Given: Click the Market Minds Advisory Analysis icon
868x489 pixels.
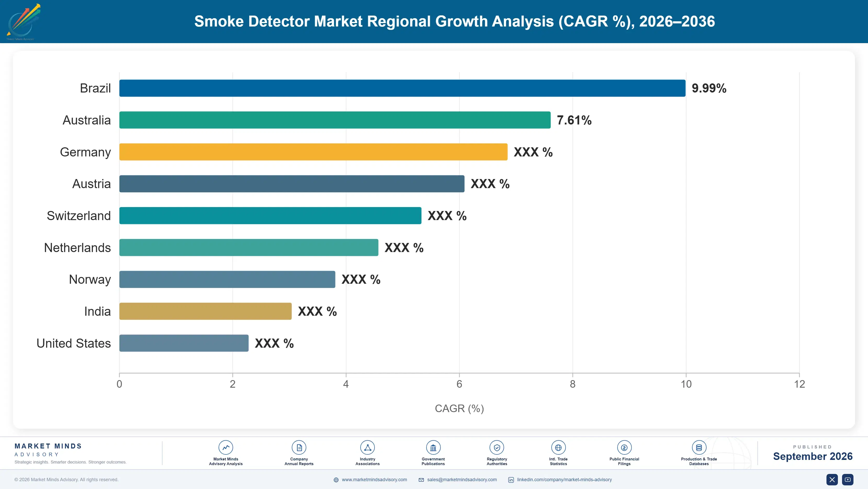Looking at the screenshot, I should [x=226, y=447].
